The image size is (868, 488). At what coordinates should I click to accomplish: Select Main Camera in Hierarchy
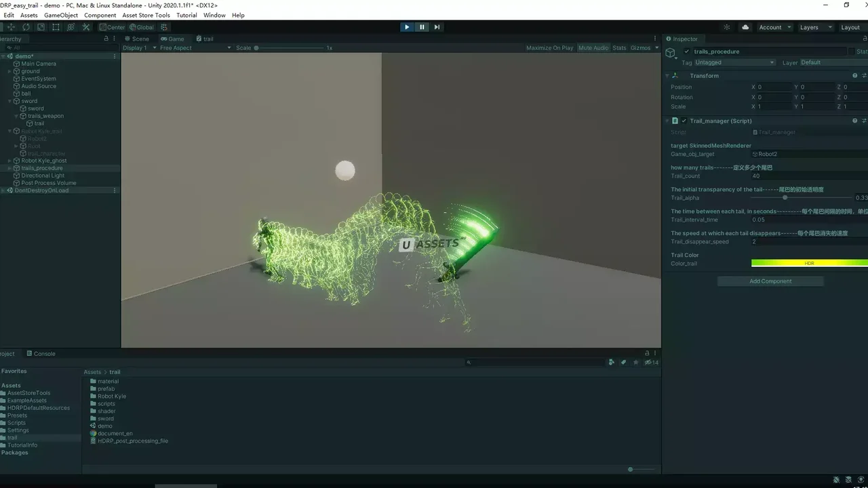click(39, 64)
